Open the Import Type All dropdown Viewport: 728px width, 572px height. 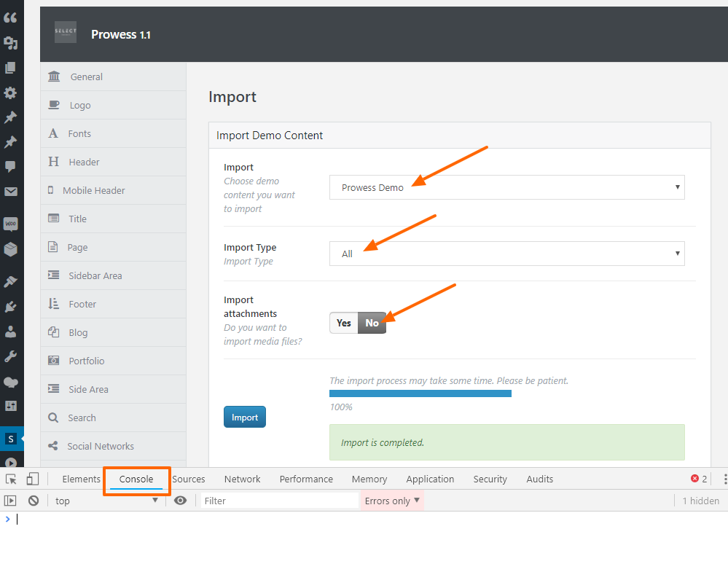pyautogui.click(x=507, y=254)
